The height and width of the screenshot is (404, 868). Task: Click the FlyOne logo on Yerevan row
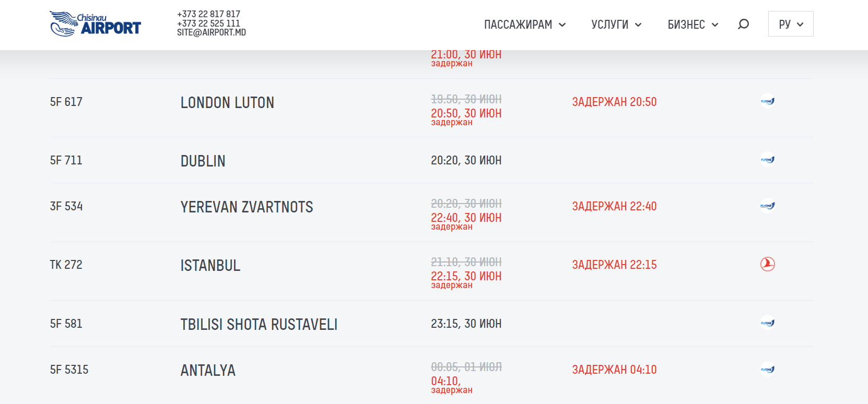(x=767, y=206)
